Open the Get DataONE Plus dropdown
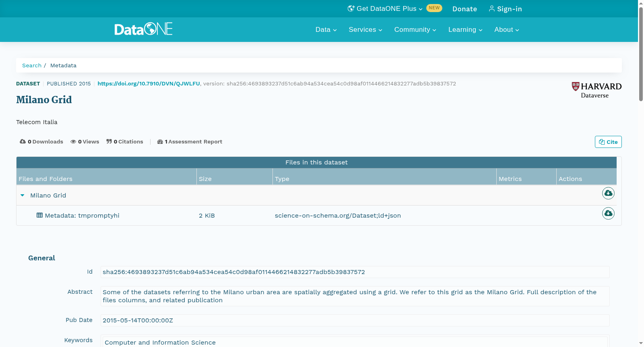This screenshot has width=644, height=347. pos(385,8)
